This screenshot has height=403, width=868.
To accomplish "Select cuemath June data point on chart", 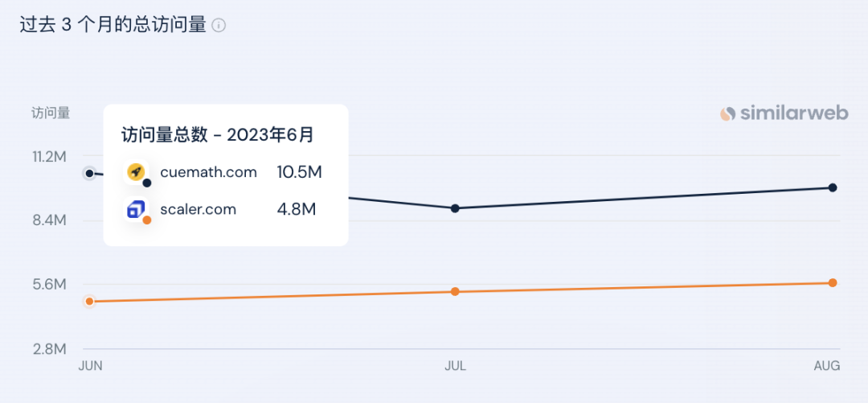I will pyautogui.click(x=90, y=174).
